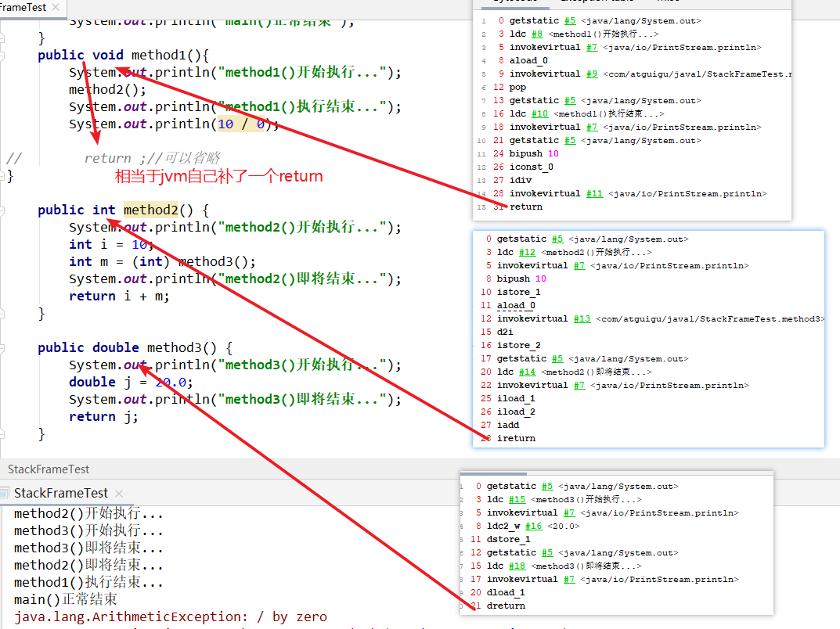Screen dimensions: 840x629
Task: Click bytecode row '31 return' in method1 panel
Action: coord(517,207)
